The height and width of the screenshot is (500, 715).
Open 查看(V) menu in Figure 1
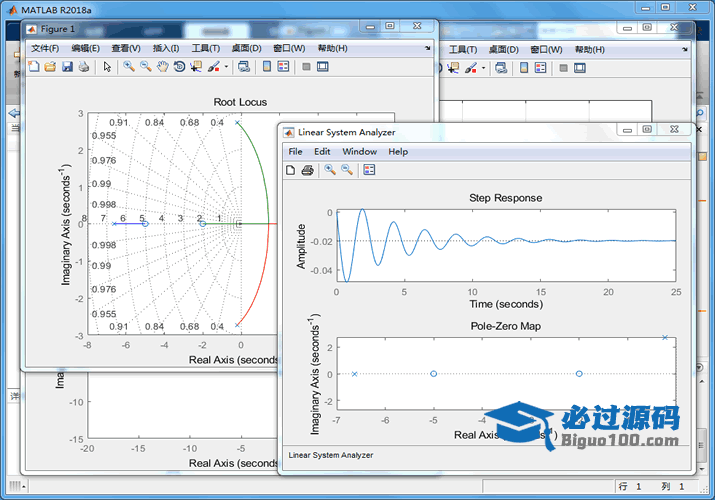[126, 48]
